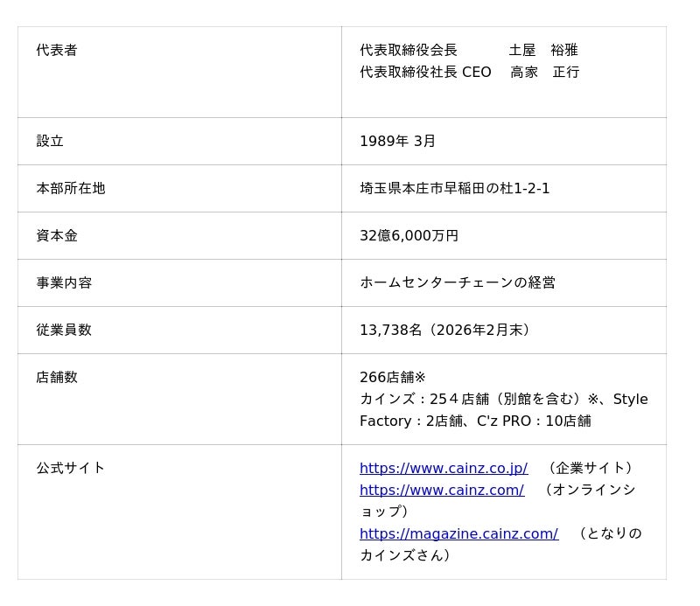Click the employee count 13,738名
Screen dimensions: 700x606
[x=391, y=331]
